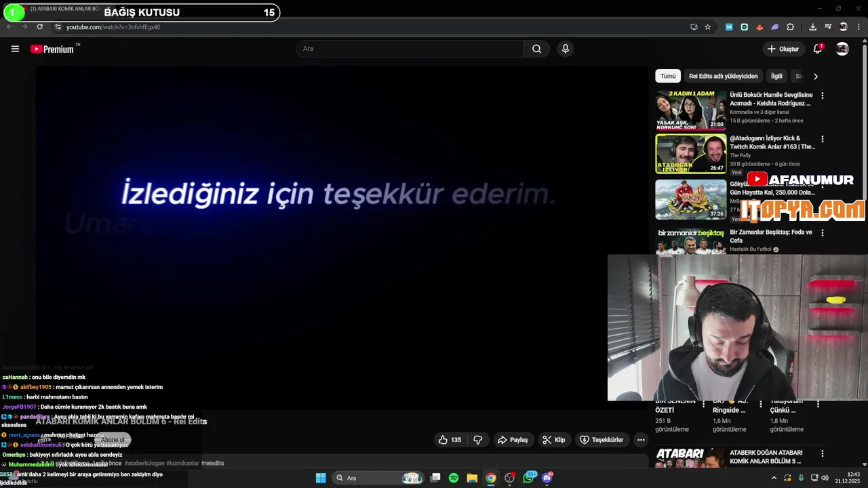The height and width of the screenshot is (488, 868).
Task: Open the #reiedits hashtag link
Action: pos(212,464)
